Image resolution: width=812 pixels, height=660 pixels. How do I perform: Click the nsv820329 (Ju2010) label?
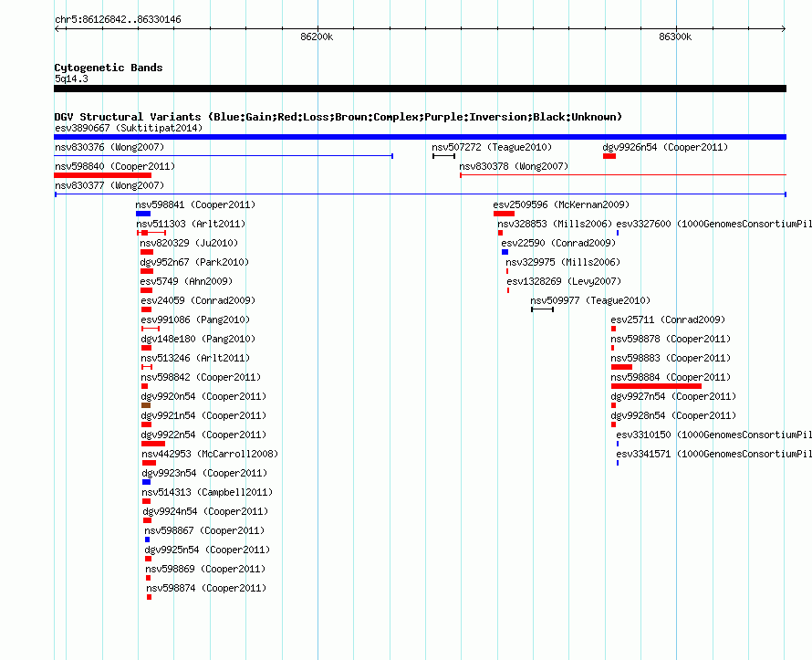pos(189,243)
